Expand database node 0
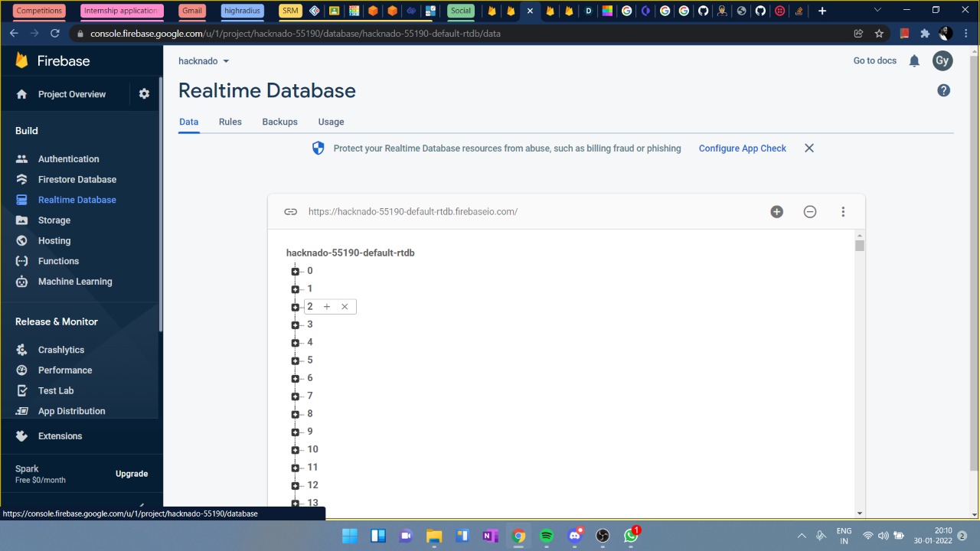 (296, 272)
